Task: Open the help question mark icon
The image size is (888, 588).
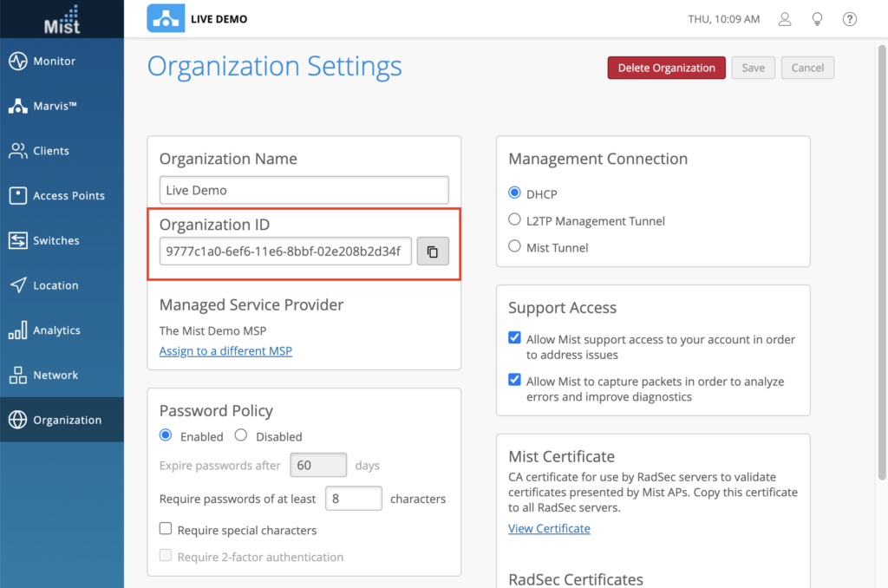Action: 850,19
